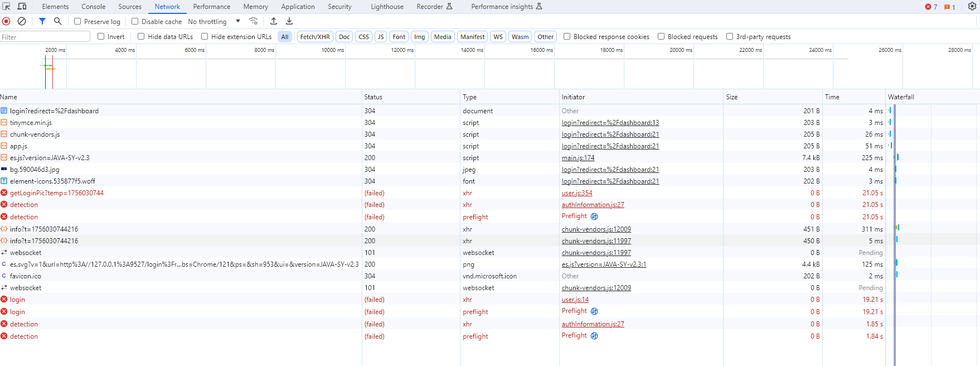Open the Recorder tab

point(434,7)
